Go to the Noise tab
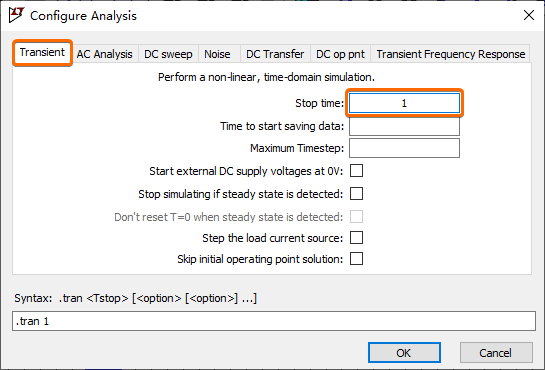 (217, 54)
